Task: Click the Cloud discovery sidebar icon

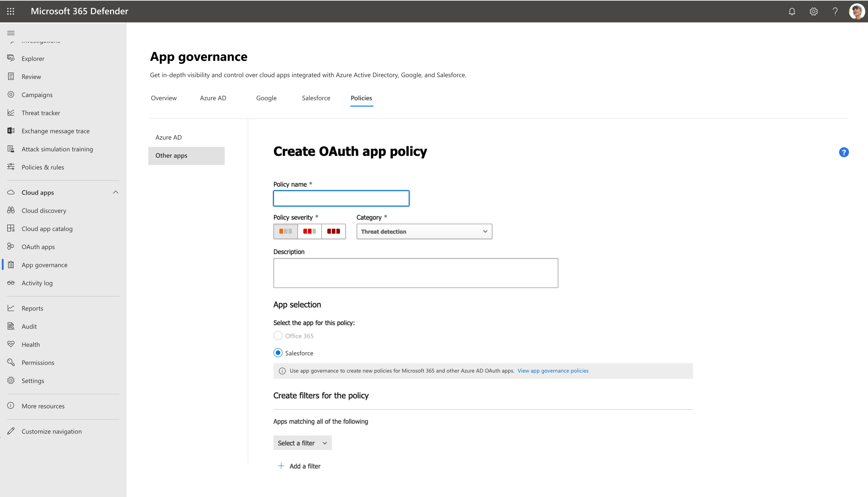Action: click(11, 210)
